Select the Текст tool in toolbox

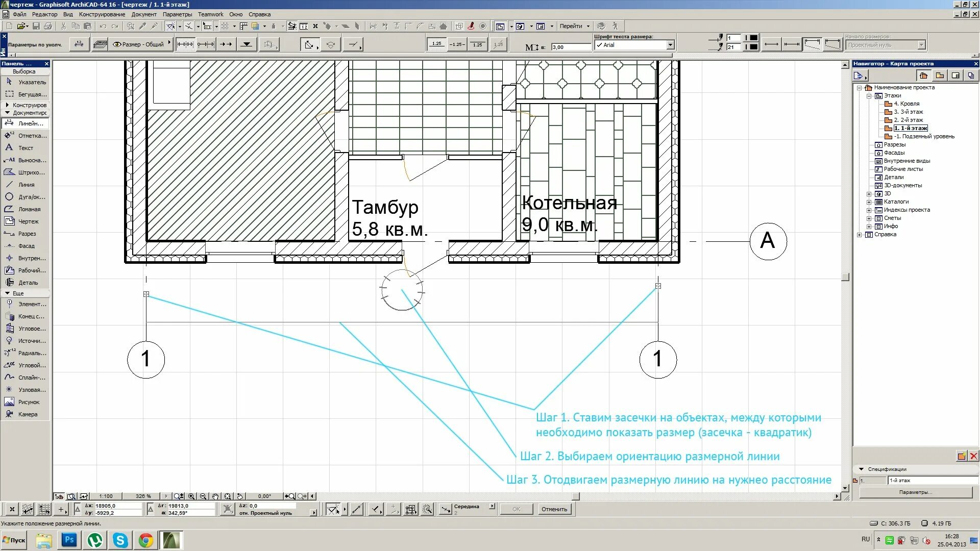pos(25,148)
